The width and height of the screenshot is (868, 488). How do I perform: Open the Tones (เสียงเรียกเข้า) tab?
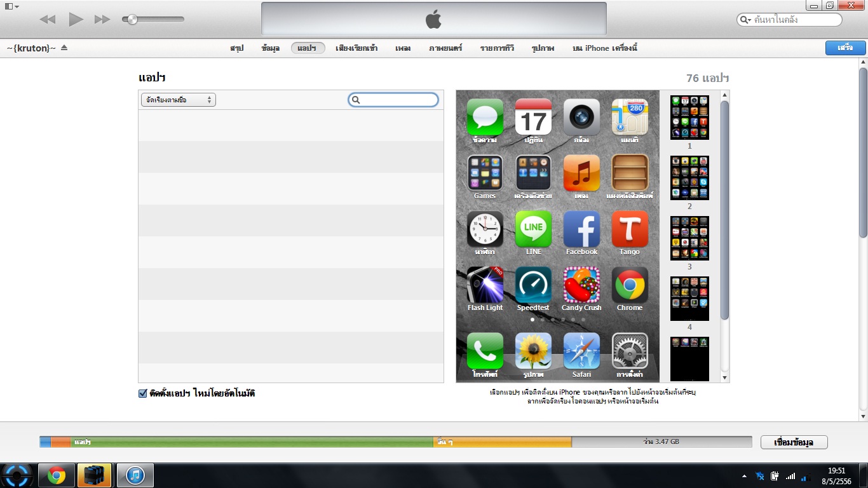click(x=356, y=48)
